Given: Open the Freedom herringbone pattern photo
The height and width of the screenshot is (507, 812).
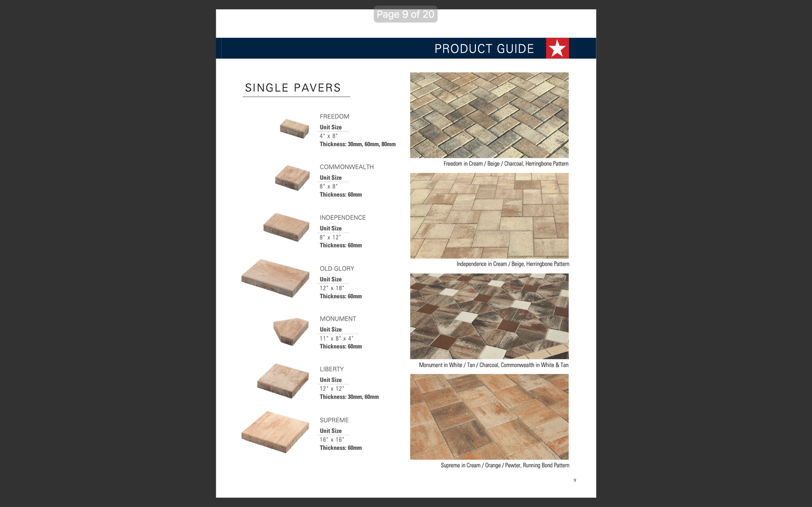Looking at the screenshot, I should pyautogui.click(x=489, y=115).
